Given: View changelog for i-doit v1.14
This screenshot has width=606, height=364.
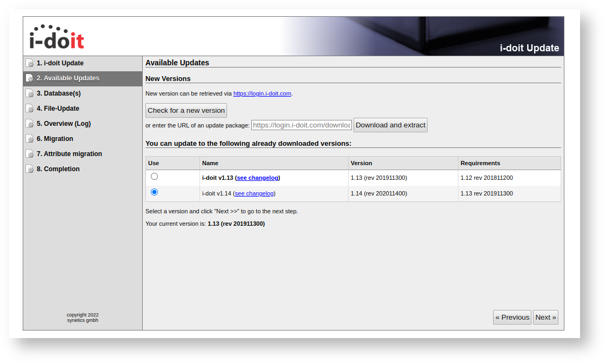Looking at the screenshot, I should coord(254,193).
